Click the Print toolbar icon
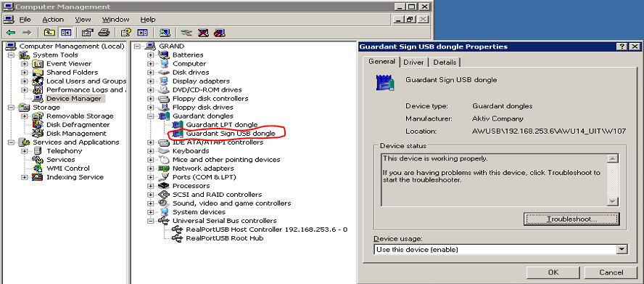The height and width of the screenshot is (284, 644). point(104,33)
